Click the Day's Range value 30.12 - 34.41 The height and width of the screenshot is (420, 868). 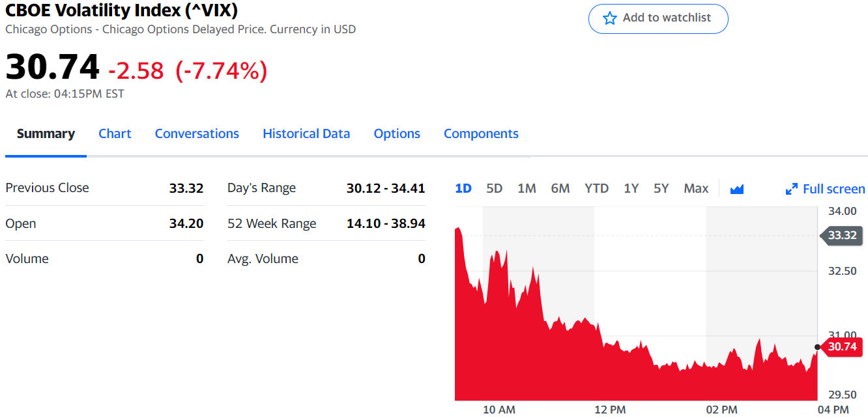(x=386, y=188)
